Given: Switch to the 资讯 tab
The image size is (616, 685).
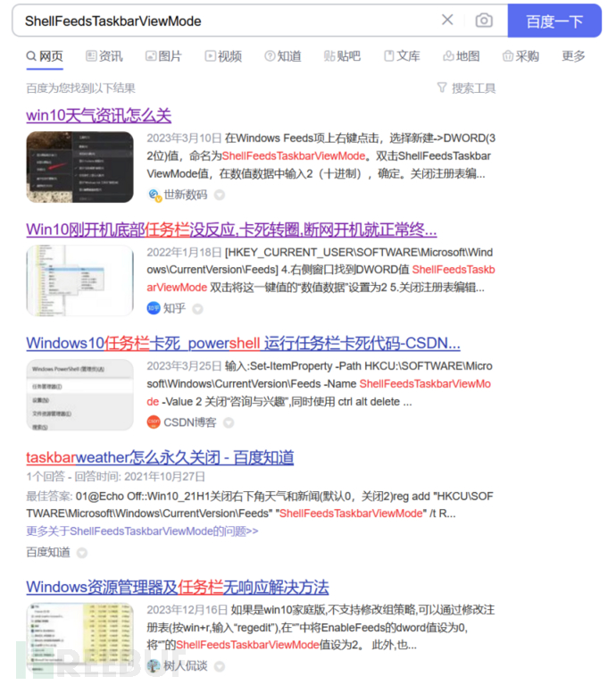Looking at the screenshot, I should pos(104,56).
